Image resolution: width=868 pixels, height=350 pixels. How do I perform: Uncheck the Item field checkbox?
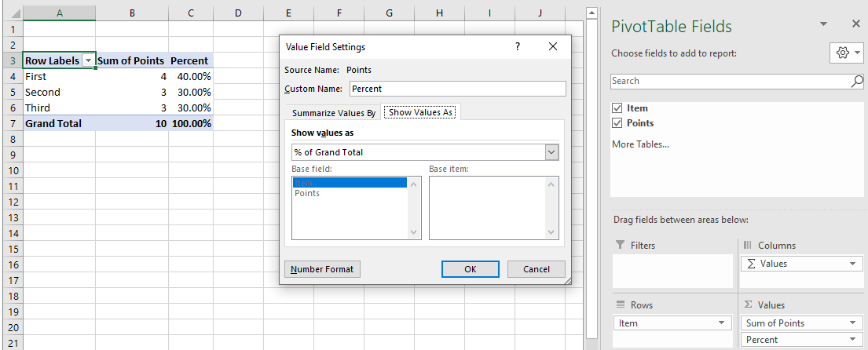617,108
